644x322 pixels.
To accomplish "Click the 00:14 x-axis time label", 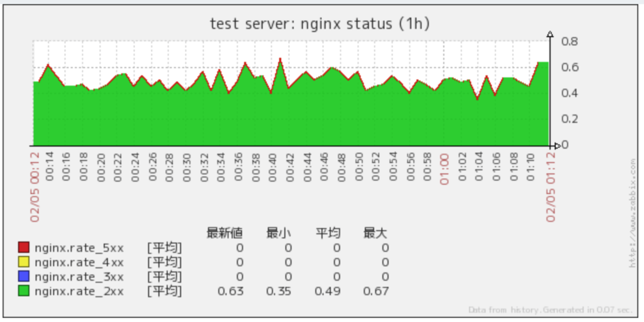I will pos(50,166).
